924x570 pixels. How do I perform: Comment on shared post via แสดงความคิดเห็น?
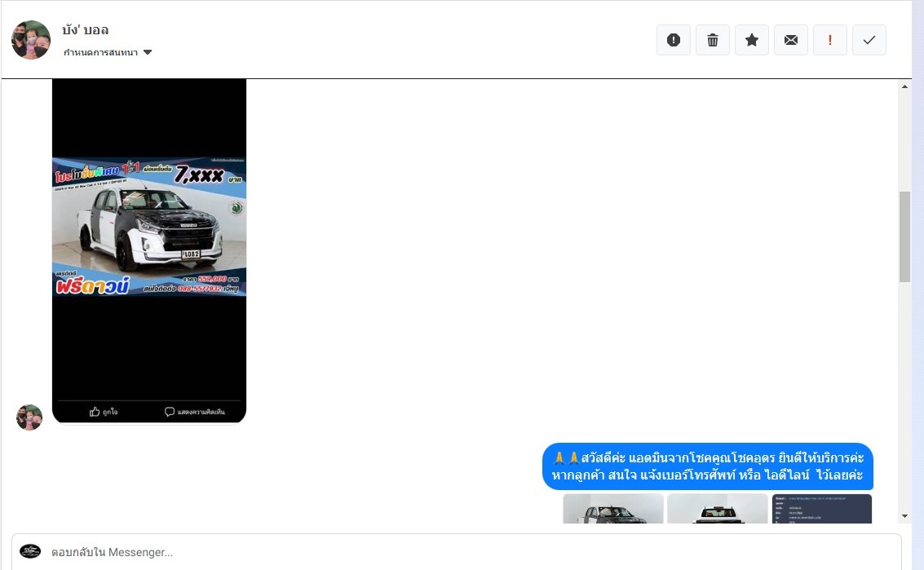tap(194, 412)
